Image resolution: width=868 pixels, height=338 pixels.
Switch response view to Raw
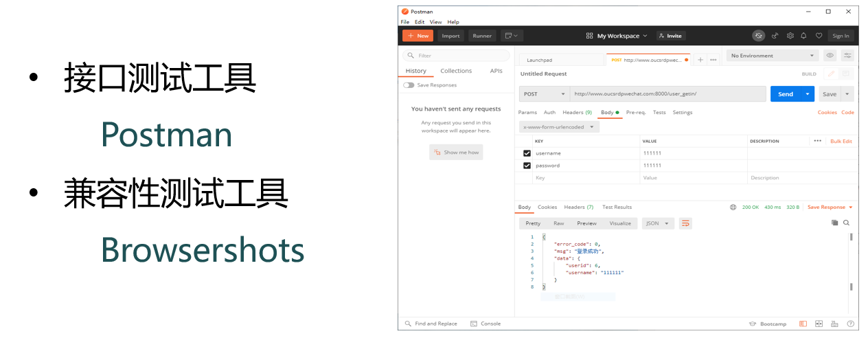[559, 223]
